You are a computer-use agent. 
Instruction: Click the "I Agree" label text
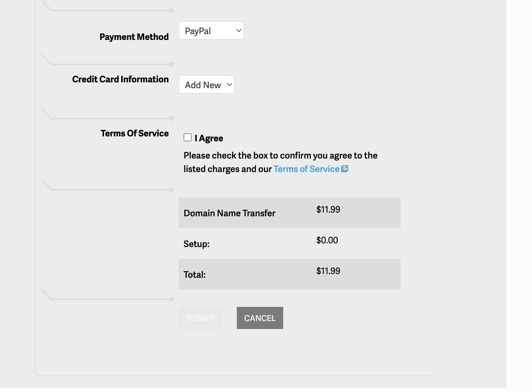[209, 138]
